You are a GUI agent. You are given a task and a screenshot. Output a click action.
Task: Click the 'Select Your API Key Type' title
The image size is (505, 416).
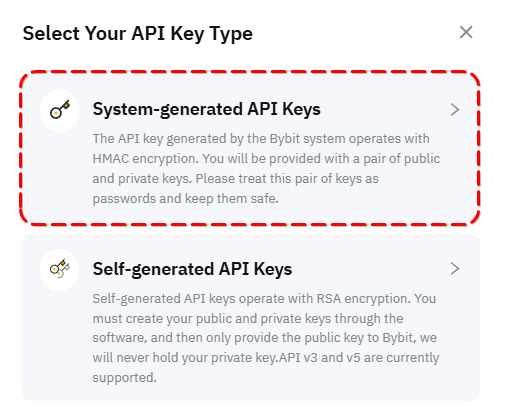[x=138, y=34]
